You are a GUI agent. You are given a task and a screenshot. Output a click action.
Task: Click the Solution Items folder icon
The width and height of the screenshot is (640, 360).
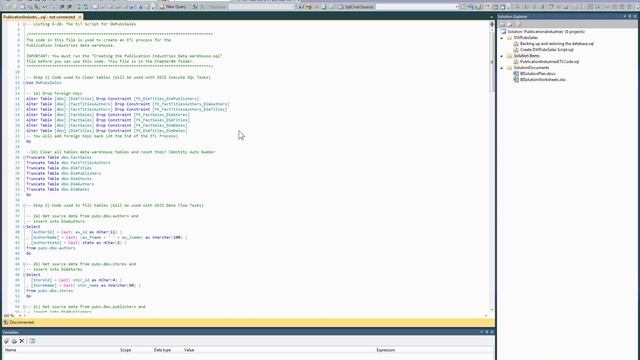509,56
